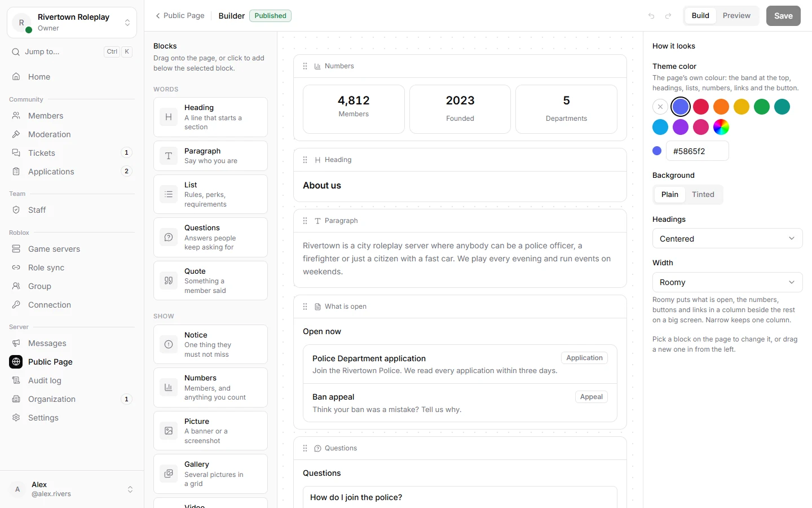Screen dimensions: 812x508
Task: Click the Staff shield icon
Action: (16, 210)
